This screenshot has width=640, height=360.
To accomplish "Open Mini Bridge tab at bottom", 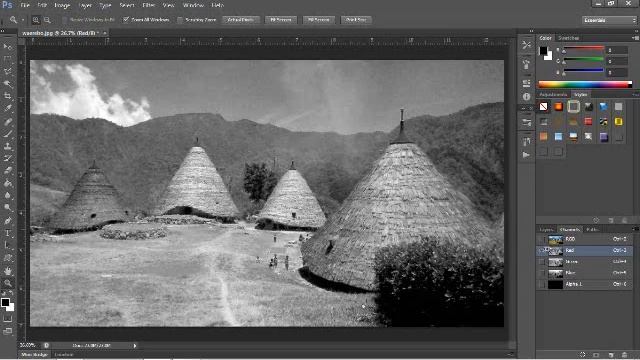I will [x=34, y=355].
